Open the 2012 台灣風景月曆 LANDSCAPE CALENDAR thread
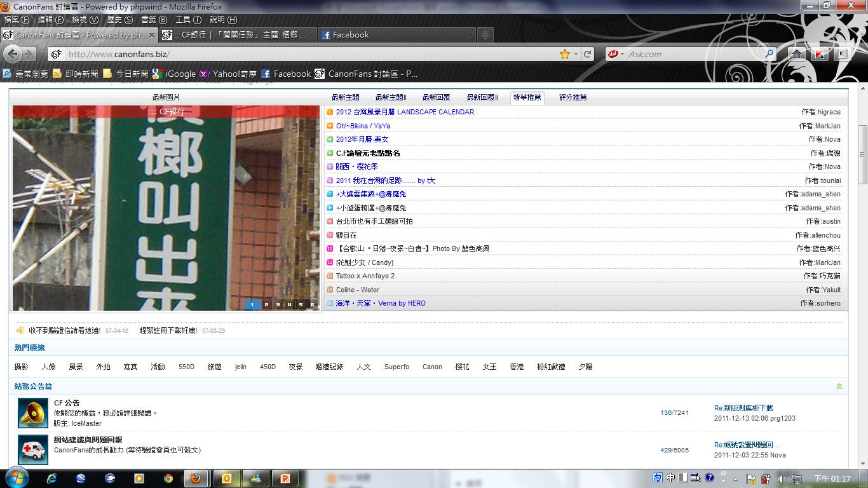This screenshot has height=488, width=868. [405, 112]
